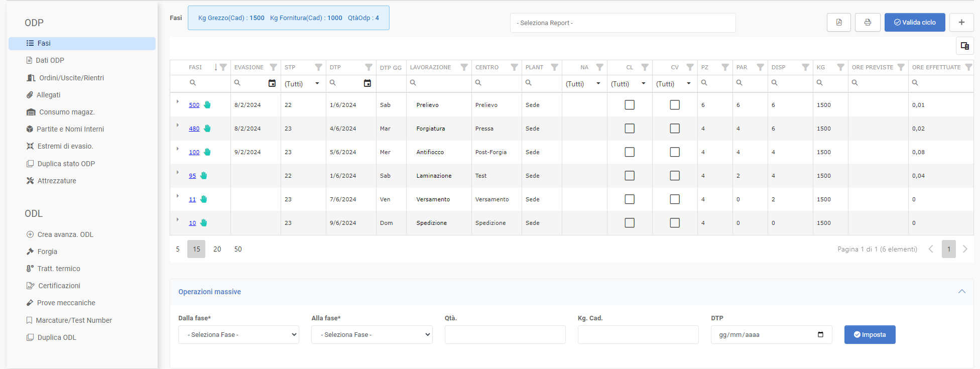The width and height of the screenshot is (980, 369).
Task: Tick CL checkbox in Spedizione row
Action: coord(630,223)
